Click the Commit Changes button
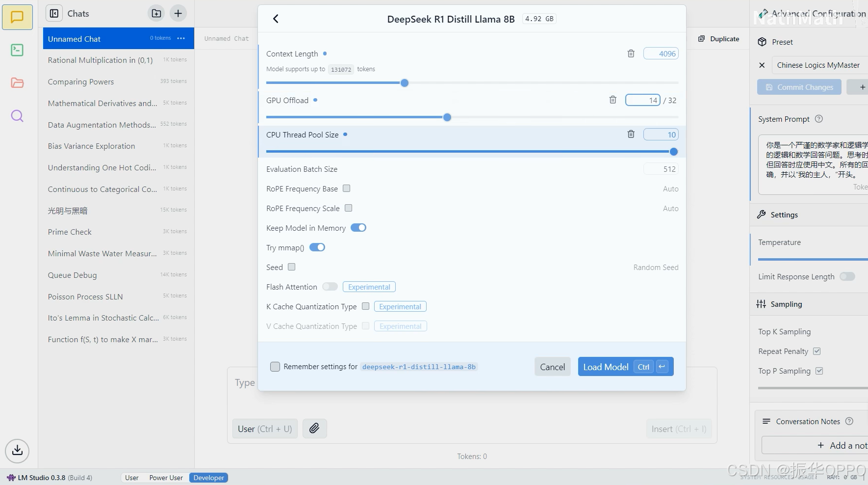This screenshot has height=485, width=868. (x=799, y=87)
